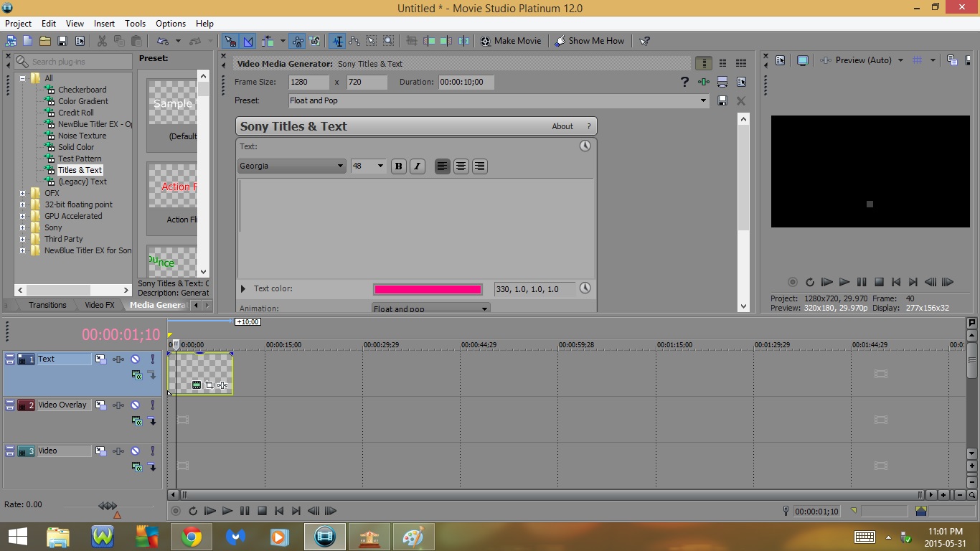Open the preview Overlays grid icon
This screenshot has height=551, width=980.
point(917,60)
